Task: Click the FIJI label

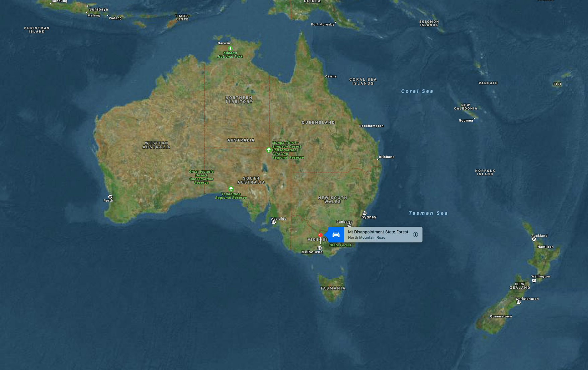Action: (x=558, y=84)
